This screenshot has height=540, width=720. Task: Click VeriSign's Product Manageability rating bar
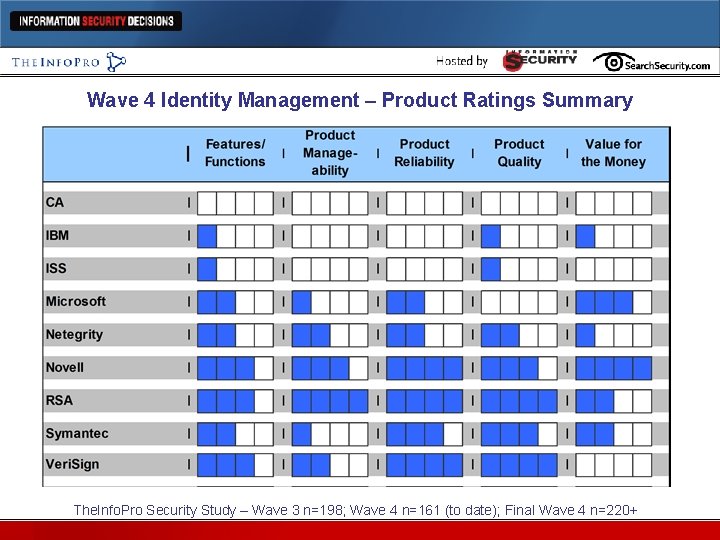[330, 466]
